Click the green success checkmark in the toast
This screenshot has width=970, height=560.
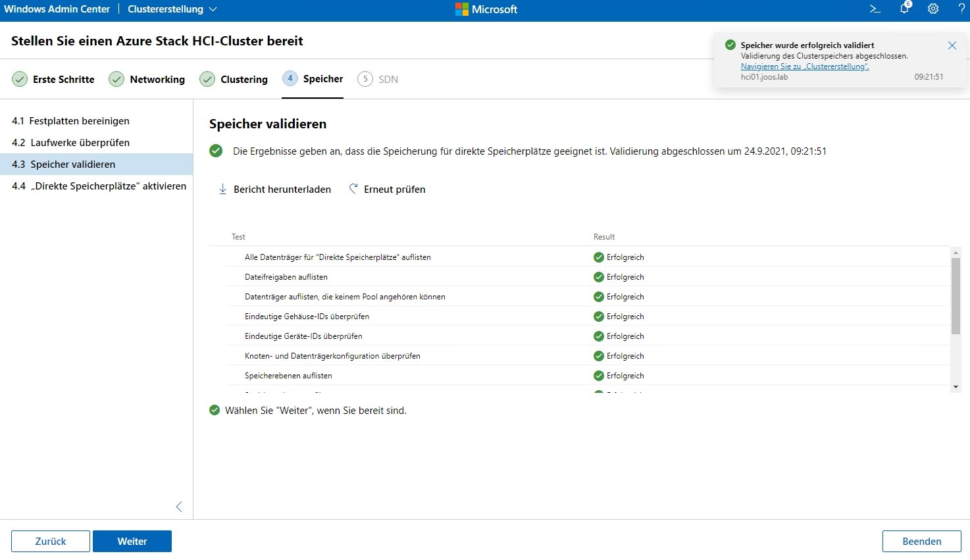click(x=730, y=45)
